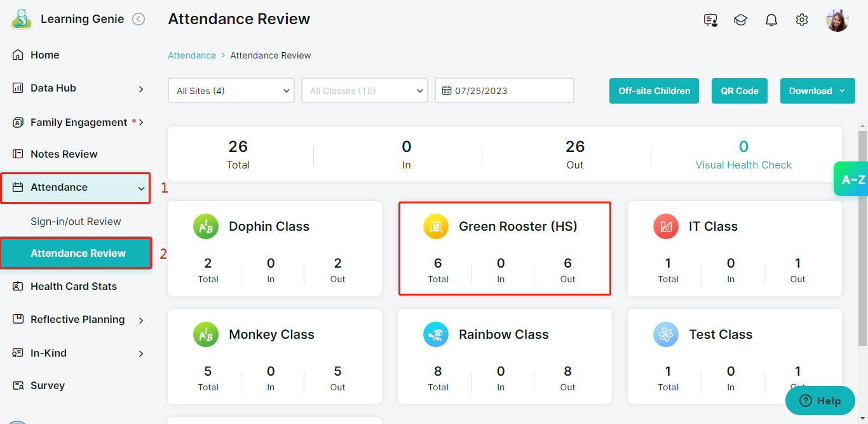The height and width of the screenshot is (424, 868).
Task: Open Sign-in/out Review page
Action: click(76, 222)
